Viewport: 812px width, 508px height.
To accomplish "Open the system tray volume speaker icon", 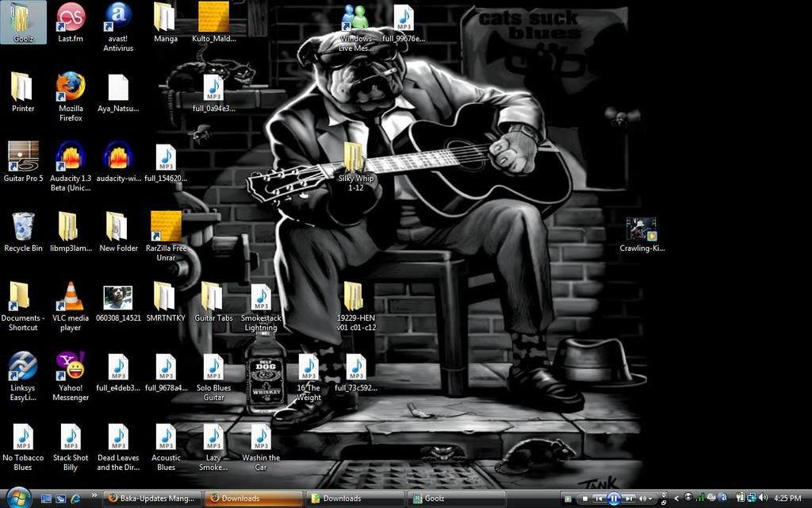I will tap(762, 498).
